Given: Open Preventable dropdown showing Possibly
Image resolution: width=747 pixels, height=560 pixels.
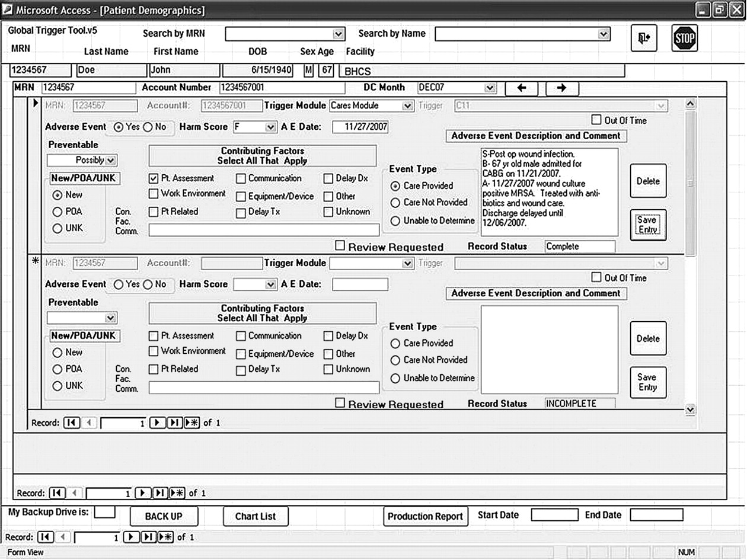Looking at the screenshot, I should click(x=111, y=160).
